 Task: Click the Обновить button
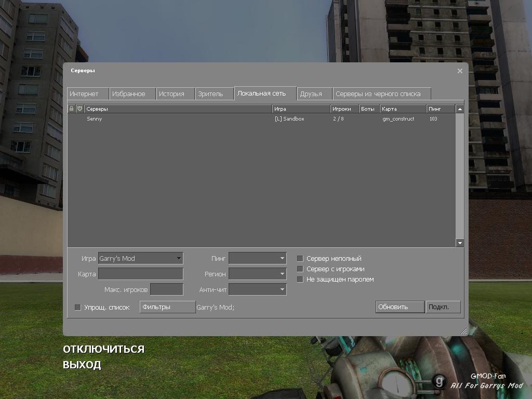(400, 307)
